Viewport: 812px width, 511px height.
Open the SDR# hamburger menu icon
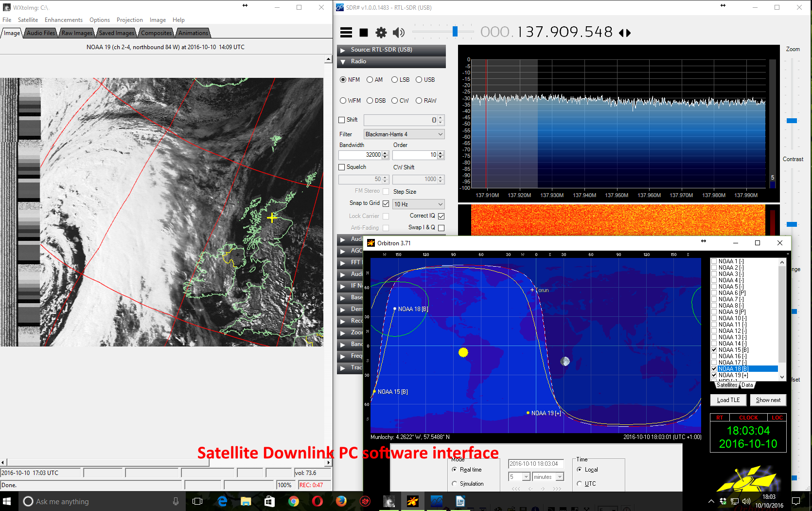click(346, 33)
